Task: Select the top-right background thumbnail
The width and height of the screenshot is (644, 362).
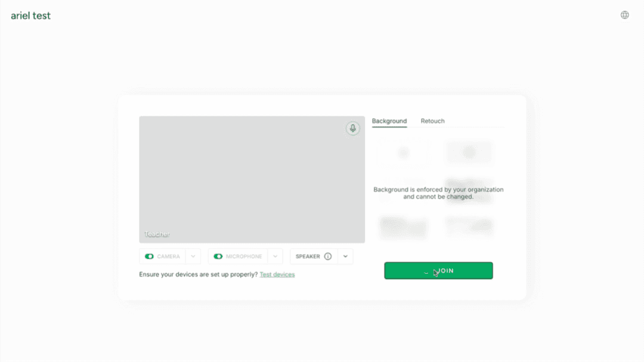Action: click(x=469, y=153)
